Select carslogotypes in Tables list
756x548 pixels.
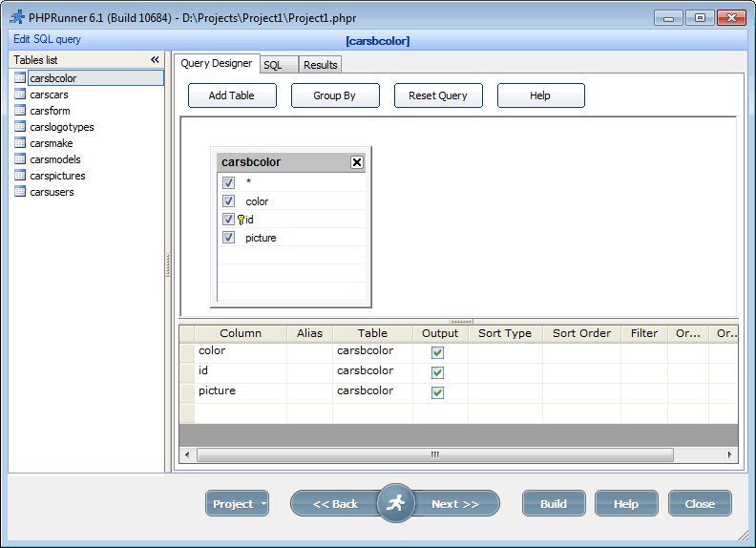click(62, 127)
